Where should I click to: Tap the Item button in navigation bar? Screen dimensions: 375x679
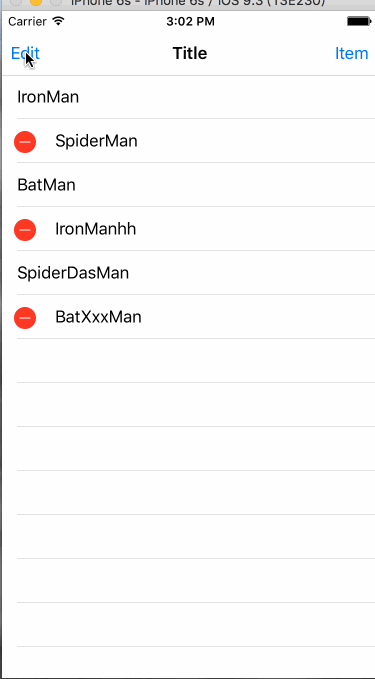[351, 53]
